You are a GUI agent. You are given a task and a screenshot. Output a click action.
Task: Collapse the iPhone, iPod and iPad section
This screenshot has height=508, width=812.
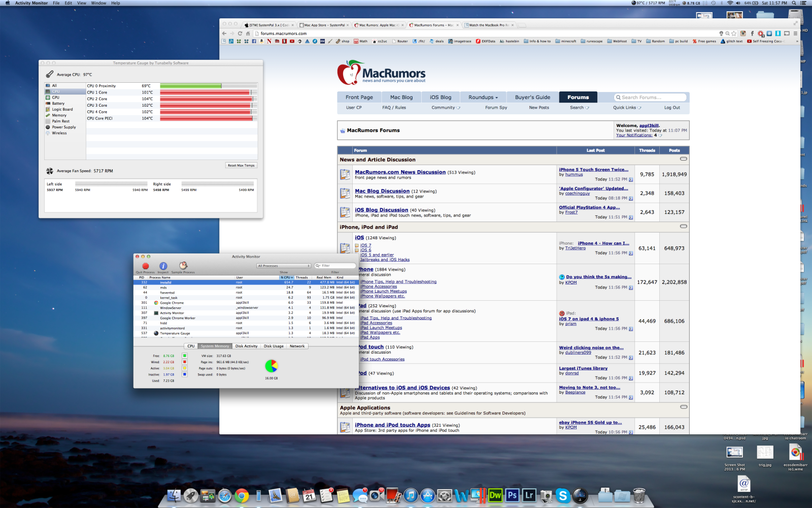684,227
